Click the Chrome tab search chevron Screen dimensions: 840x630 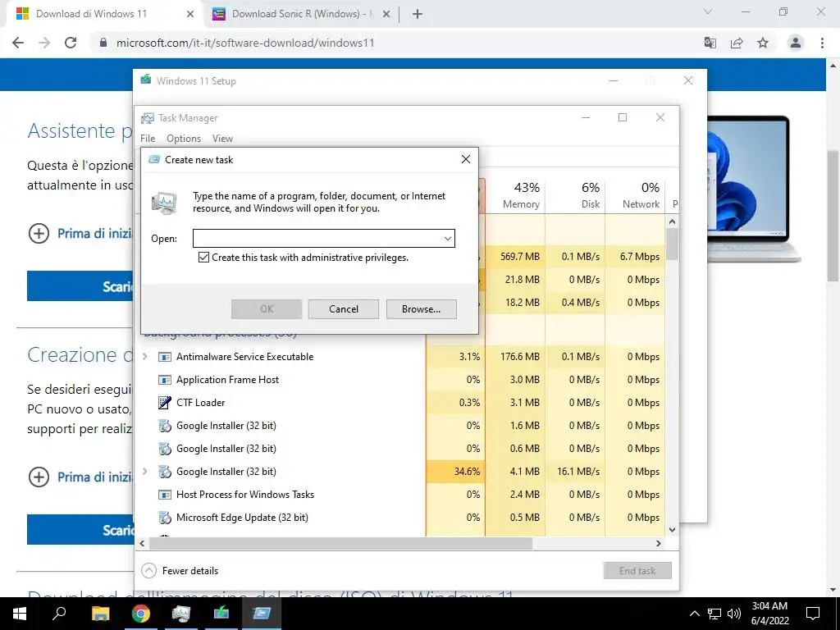click(707, 11)
